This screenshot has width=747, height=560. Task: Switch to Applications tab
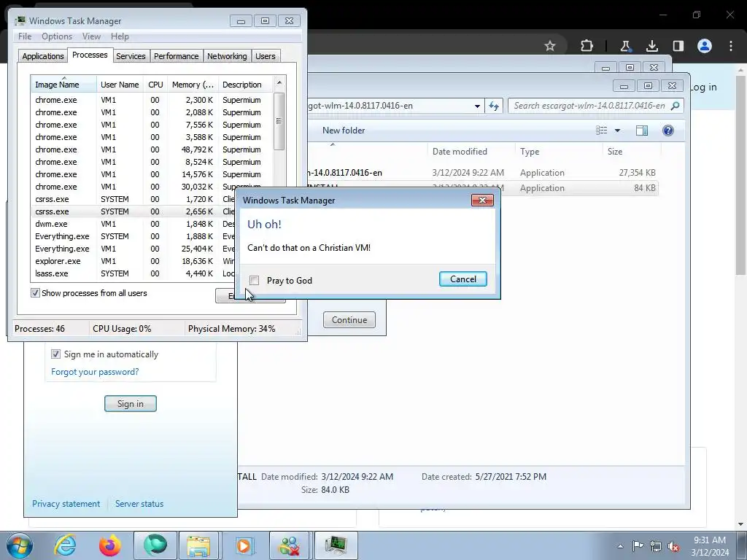[43, 56]
